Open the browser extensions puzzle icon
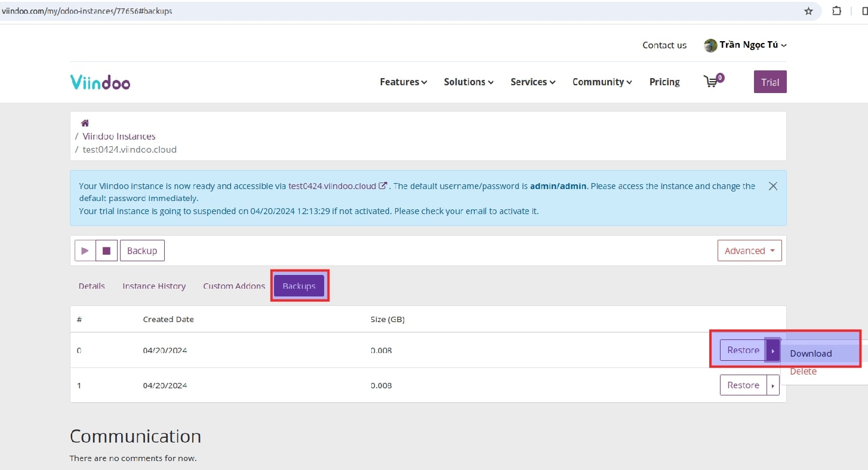Image resolution: width=868 pixels, height=470 pixels. [x=837, y=11]
